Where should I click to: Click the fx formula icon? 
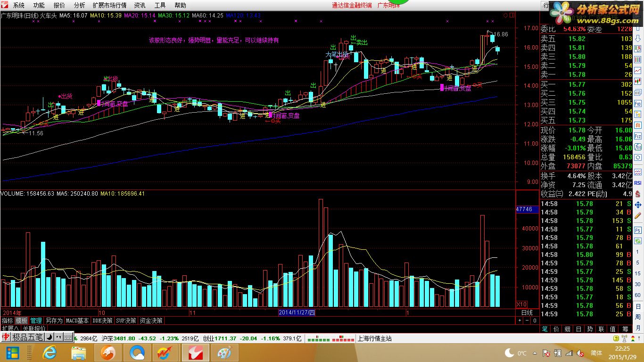click(x=638, y=147)
